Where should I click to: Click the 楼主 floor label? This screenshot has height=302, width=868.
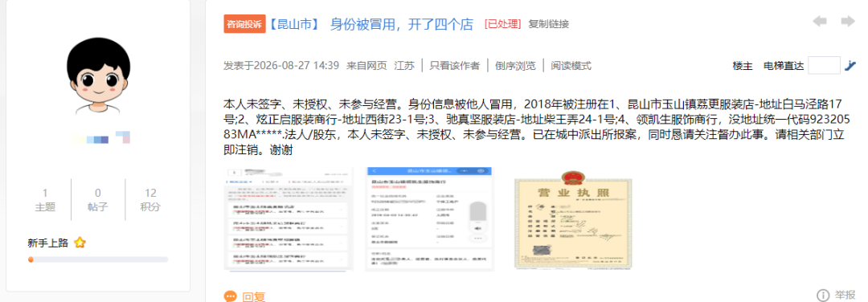pos(743,66)
